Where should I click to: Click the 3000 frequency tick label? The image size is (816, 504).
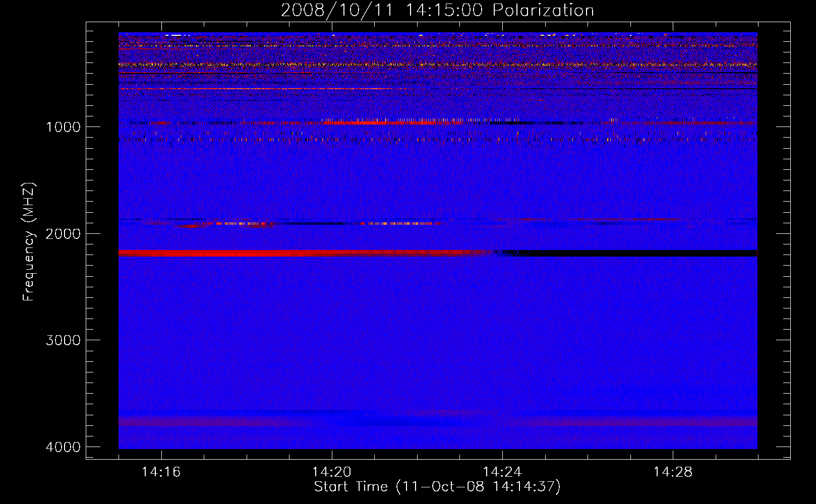63,340
